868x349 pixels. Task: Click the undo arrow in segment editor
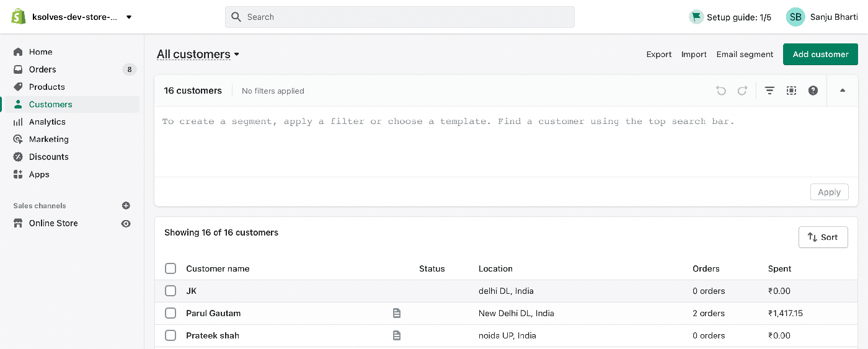coord(721,91)
